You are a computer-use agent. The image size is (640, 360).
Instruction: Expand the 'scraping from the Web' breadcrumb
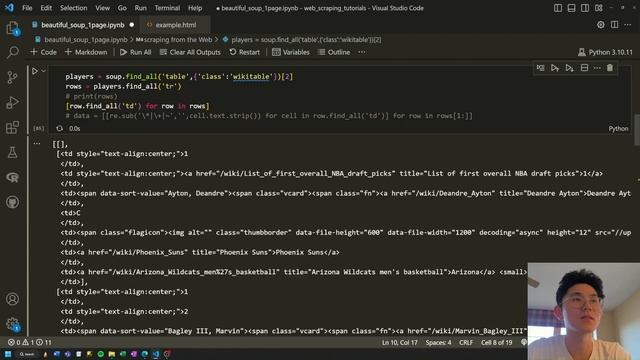pos(174,40)
